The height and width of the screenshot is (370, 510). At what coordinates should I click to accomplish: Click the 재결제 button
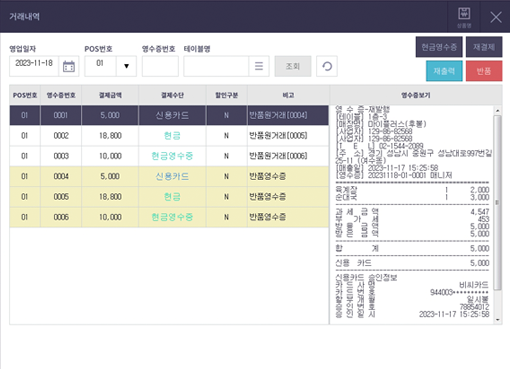point(484,47)
